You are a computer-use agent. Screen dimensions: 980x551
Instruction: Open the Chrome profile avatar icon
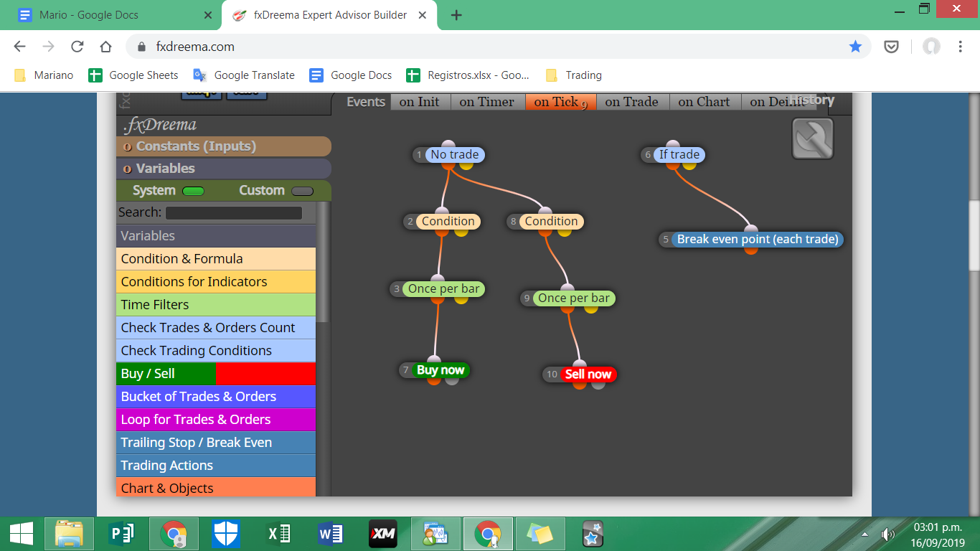(x=931, y=47)
